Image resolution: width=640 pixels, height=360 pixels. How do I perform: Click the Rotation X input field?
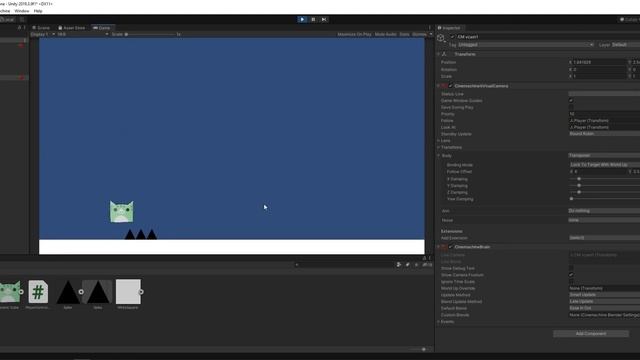pyautogui.click(x=600, y=69)
